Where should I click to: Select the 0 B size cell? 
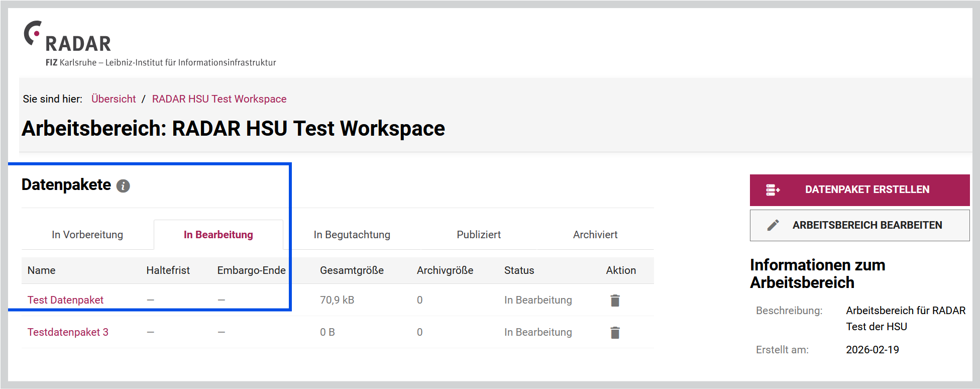pyautogui.click(x=328, y=332)
